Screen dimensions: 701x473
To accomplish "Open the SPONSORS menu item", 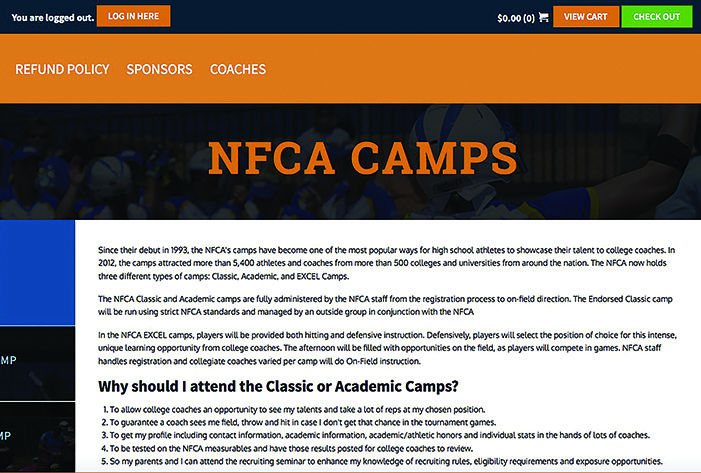I will tap(159, 69).
